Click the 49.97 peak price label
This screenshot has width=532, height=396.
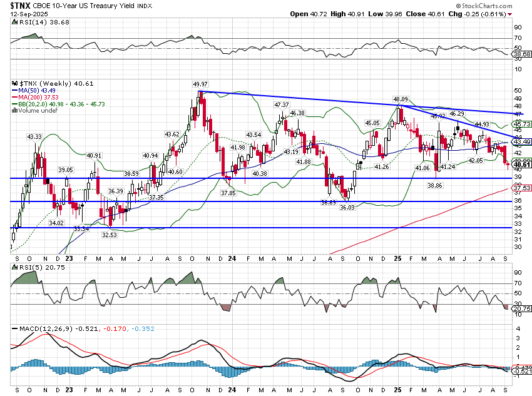(200, 84)
